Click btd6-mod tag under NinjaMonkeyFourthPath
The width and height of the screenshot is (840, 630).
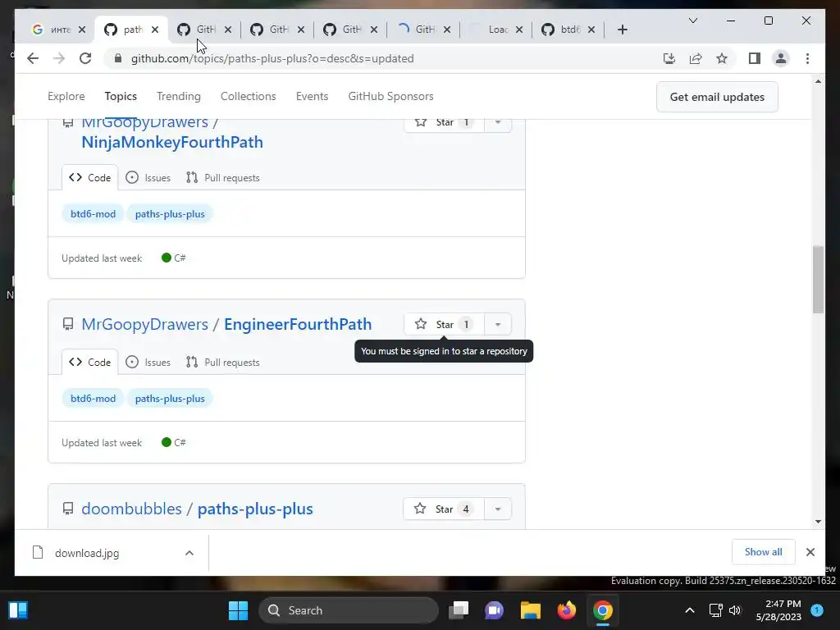coord(93,214)
